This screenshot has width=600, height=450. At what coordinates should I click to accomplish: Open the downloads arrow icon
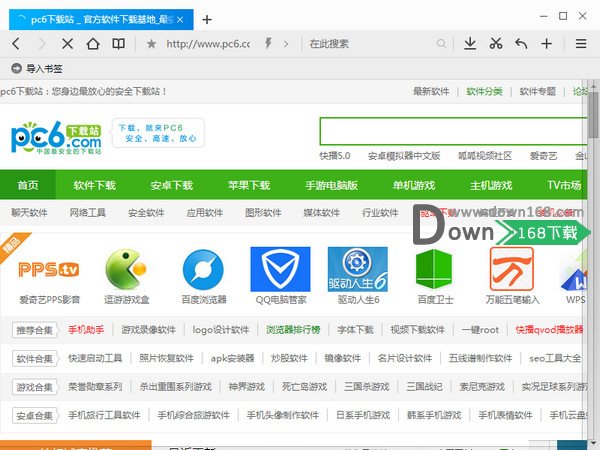coord(470,44)
